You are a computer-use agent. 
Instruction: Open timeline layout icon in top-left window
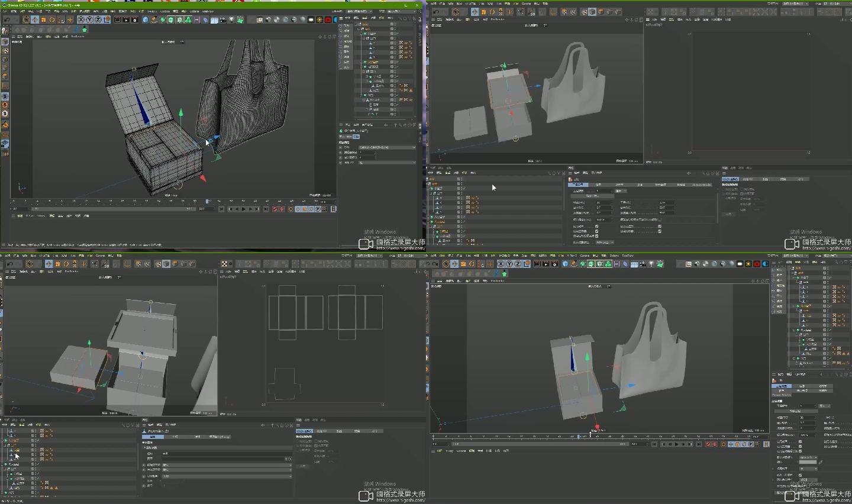[x=334, y=209]
